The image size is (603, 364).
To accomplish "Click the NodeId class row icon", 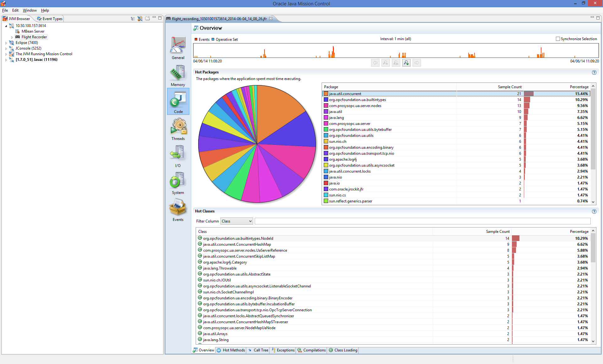I will coord(200,238).
